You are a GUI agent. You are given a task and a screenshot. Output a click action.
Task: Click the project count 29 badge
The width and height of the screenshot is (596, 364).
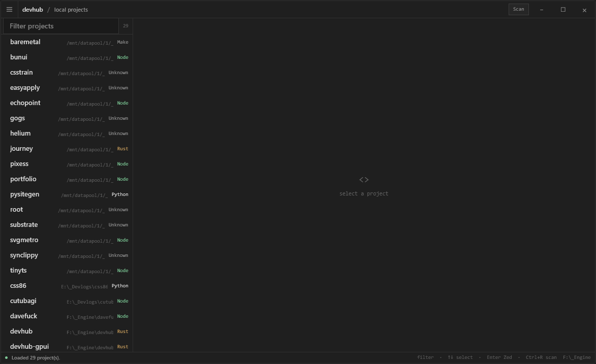click(x=126, y=26)
